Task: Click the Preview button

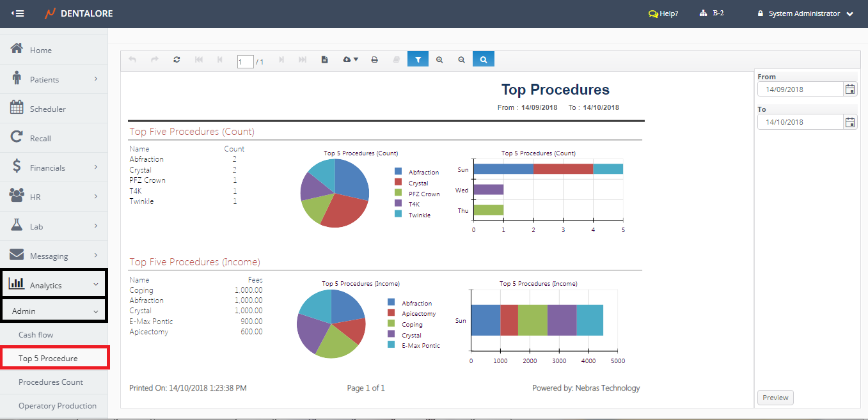Action: (x=775, y=398)
